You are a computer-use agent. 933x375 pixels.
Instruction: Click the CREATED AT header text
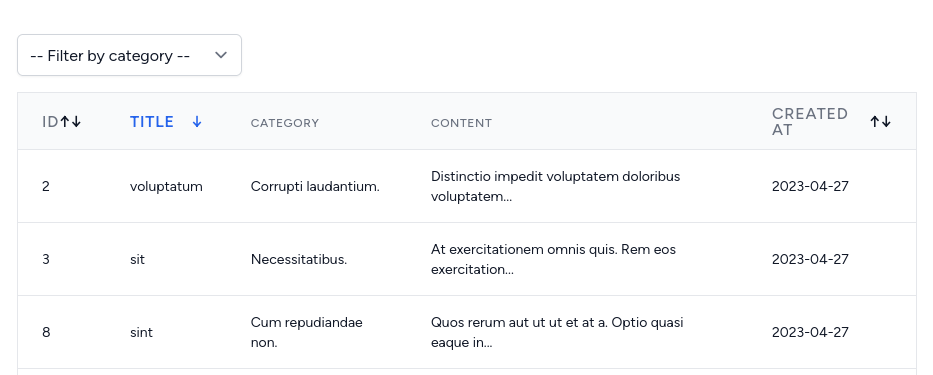pyautogui.click(x=810, y=122)
